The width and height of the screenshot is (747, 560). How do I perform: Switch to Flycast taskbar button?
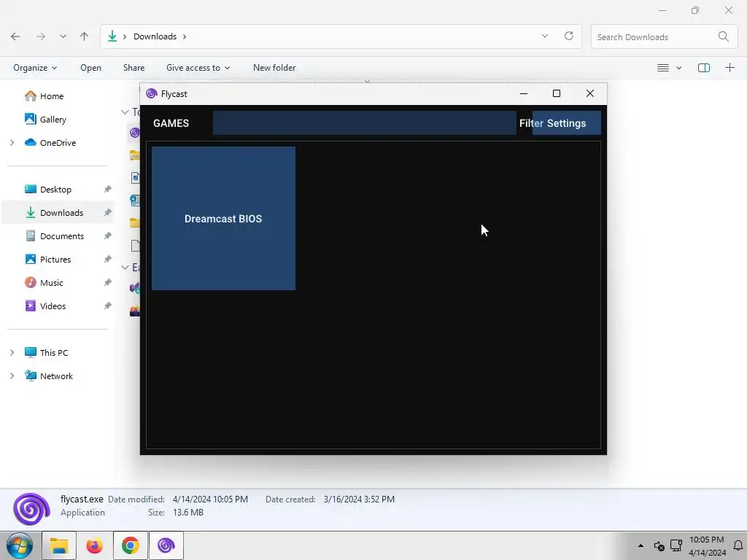(x=166, y=545)
